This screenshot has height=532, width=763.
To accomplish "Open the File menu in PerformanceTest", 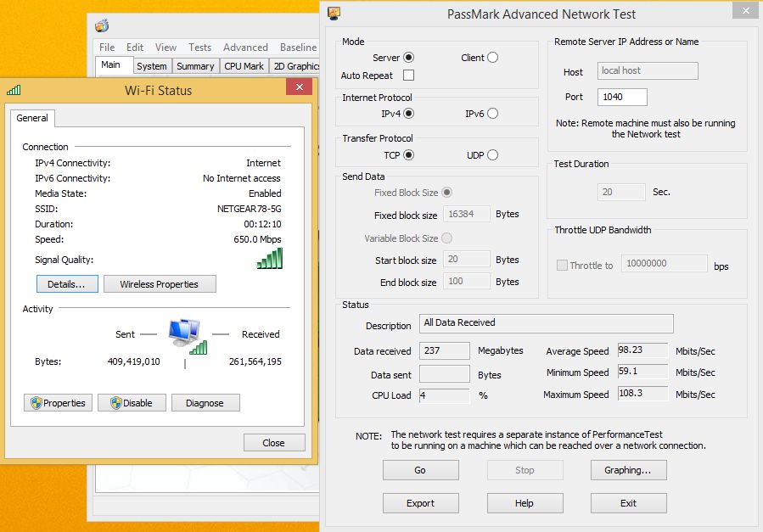I will 107,48.
